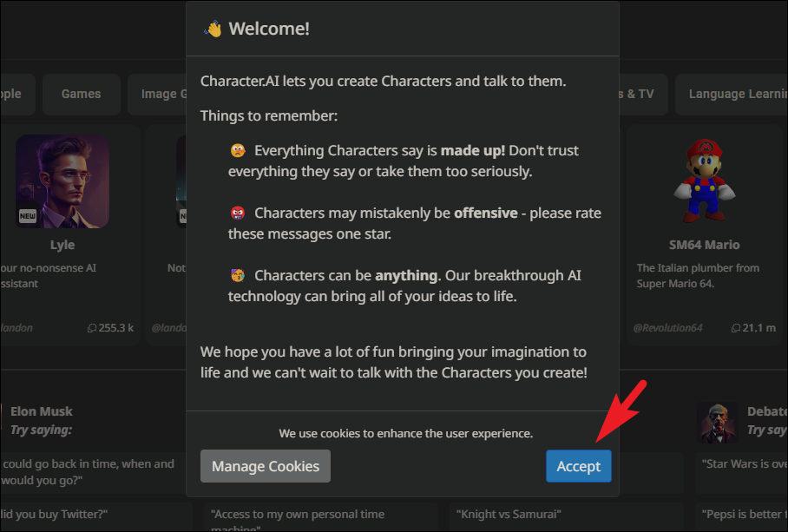The width and height of the screenshot is (788, 532).
Task: Click the Debate character portrait avatar
Action: click(x=717, y=423)
